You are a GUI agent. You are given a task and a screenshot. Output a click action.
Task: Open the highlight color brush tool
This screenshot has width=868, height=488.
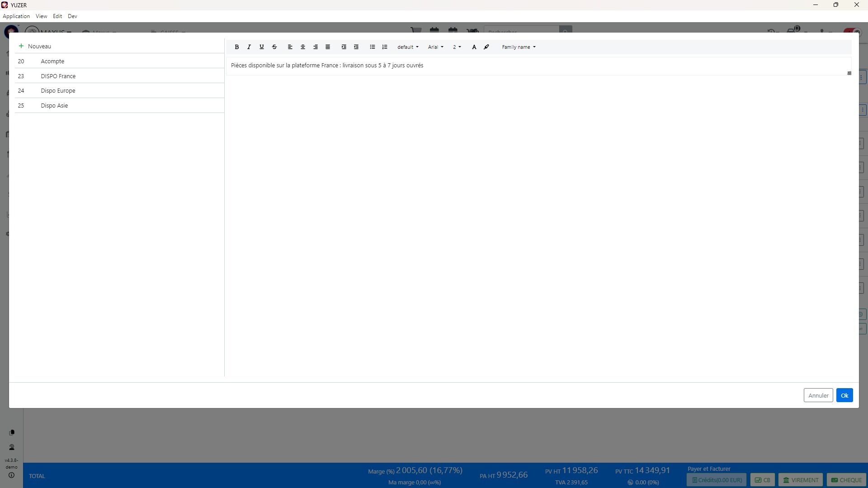(x=486, y=47)
